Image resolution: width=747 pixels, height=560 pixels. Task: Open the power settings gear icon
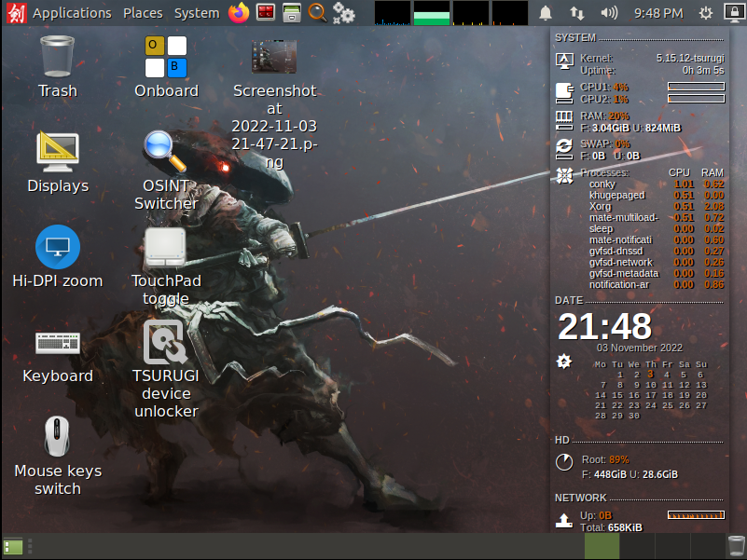coord(706,13)
